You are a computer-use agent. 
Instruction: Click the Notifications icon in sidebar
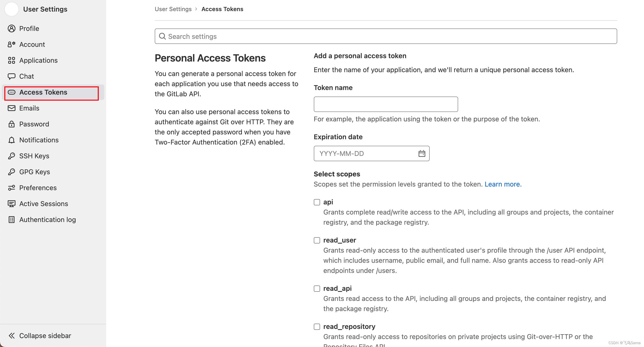coord(12,140)
